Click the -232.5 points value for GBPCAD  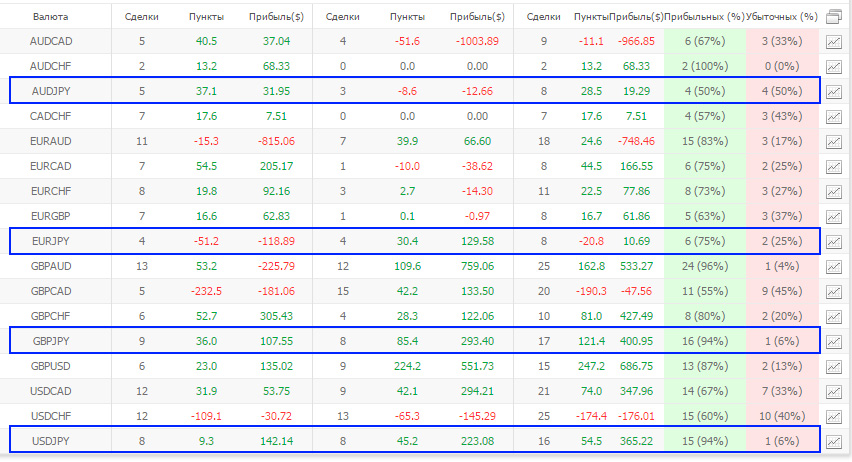pos(206,291)
